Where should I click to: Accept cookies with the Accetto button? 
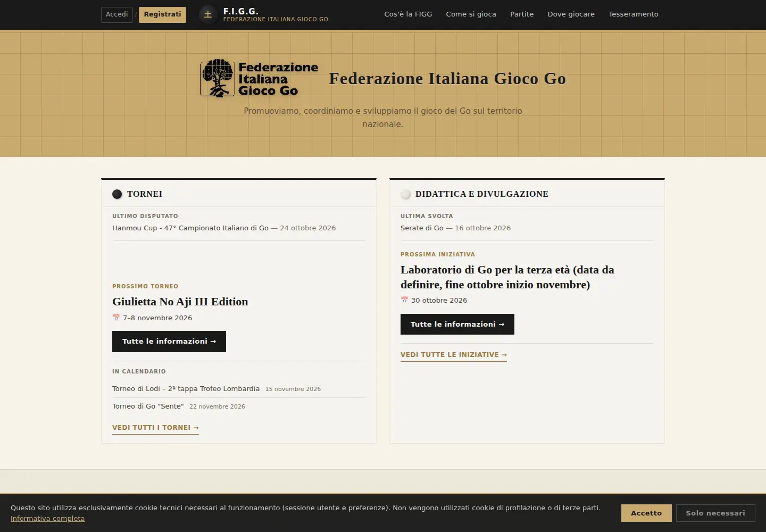coord(646,513)
